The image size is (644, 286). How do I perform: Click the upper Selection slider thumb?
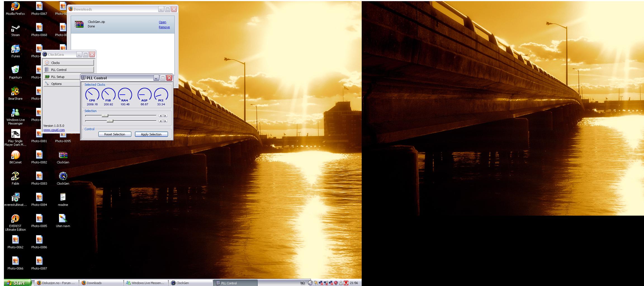pos(105,116)
